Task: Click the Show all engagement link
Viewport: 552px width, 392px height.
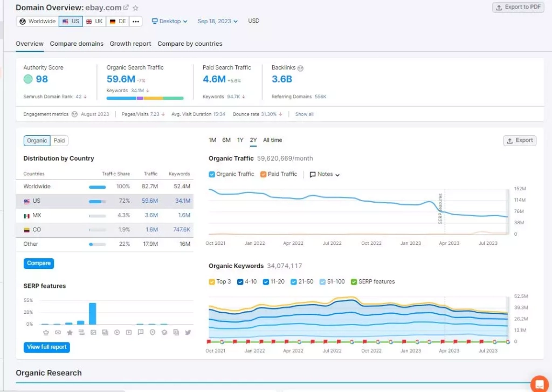Action: click(x=304, y=114)
